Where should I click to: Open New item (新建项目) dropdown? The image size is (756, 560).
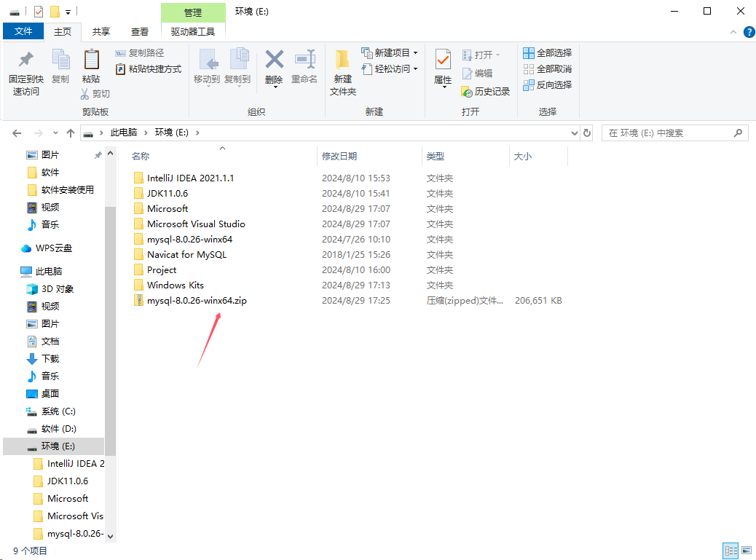[389, 52]
